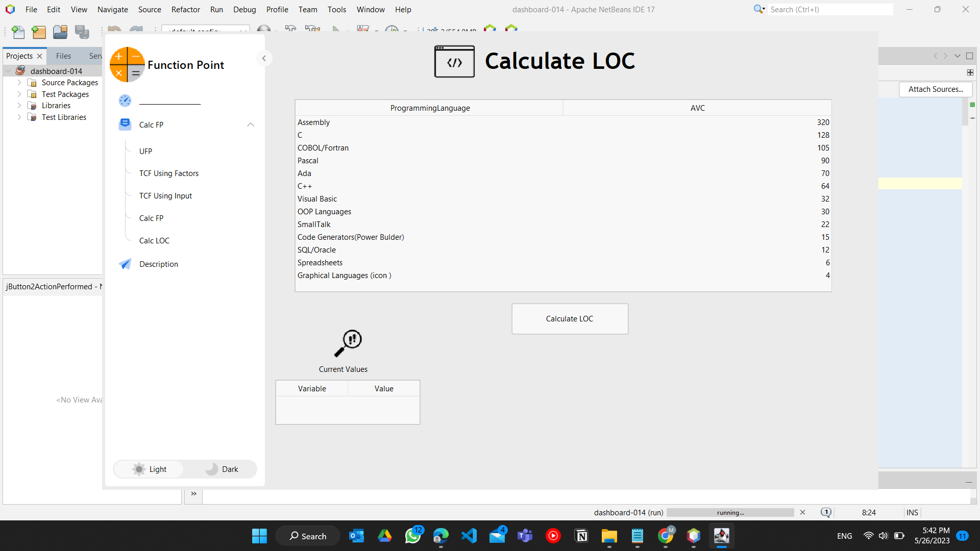Switch to the Files tab
Image resolution: width=980 pixels, height=551 pixels.
coord(63,56)
